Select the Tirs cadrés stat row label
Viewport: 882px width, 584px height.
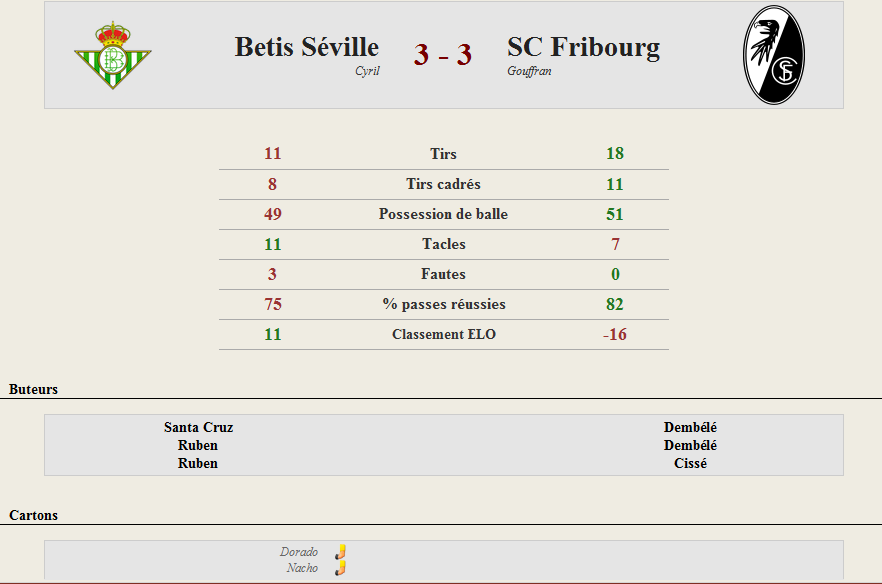(x=443, y=184)
